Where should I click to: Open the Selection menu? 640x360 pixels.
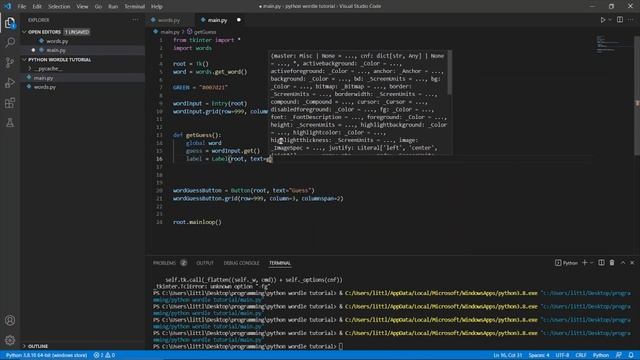59,7
